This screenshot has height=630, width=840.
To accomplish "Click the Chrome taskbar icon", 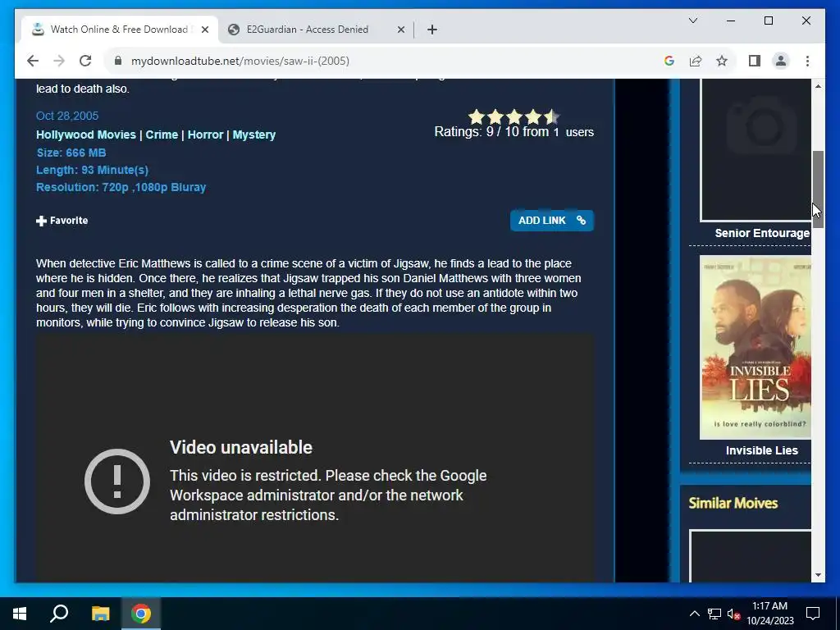I will point(141,614).
